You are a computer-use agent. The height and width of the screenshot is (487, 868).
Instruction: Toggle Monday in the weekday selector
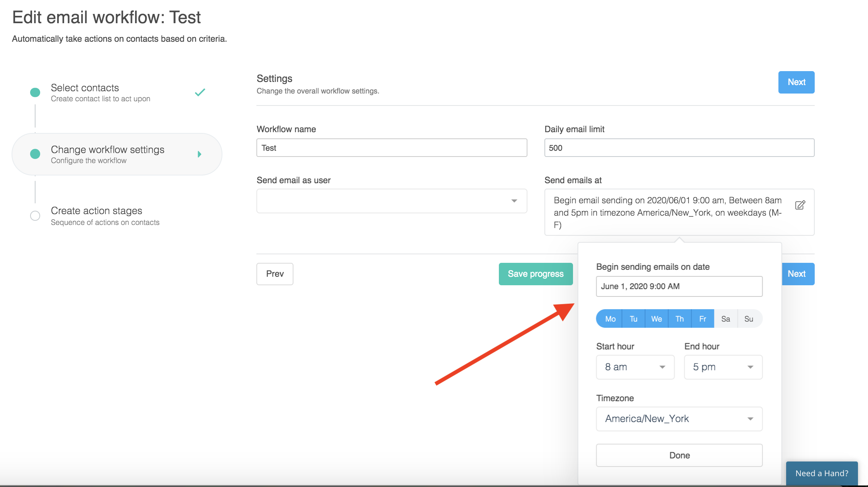(x=610, y=319)
